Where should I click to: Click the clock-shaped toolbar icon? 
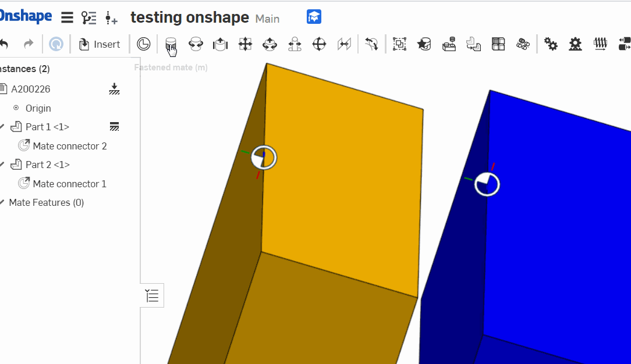(143, 44)
